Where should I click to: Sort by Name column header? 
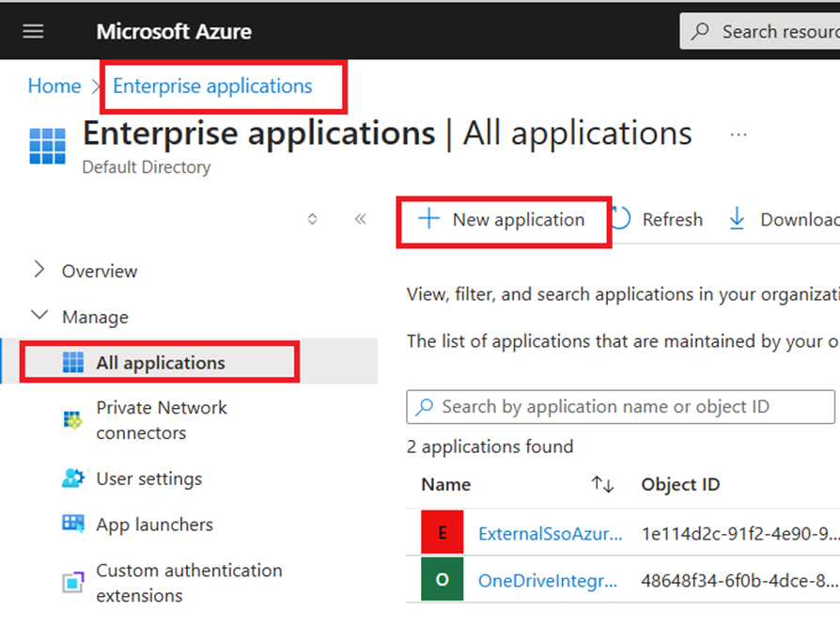coord(445,484)
